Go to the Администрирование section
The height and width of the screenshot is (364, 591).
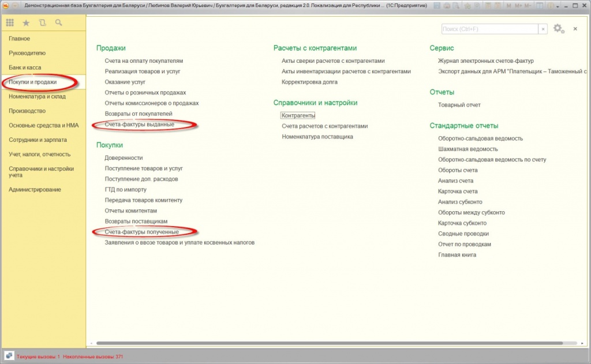click(35, 189)
